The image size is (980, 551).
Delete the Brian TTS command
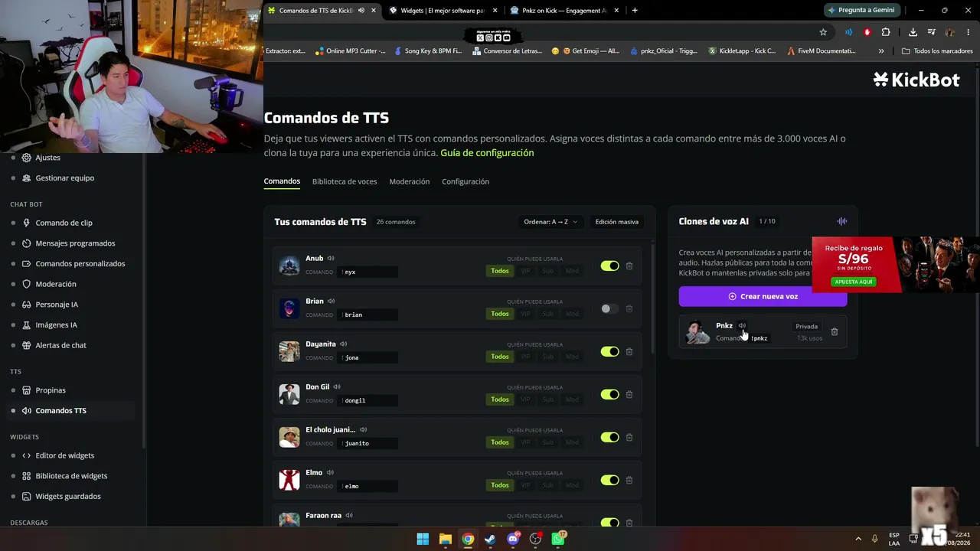629,308
